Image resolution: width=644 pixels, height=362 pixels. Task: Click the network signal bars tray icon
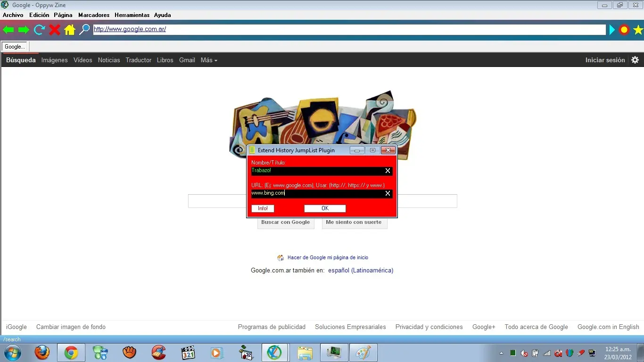tap(547, 353)
